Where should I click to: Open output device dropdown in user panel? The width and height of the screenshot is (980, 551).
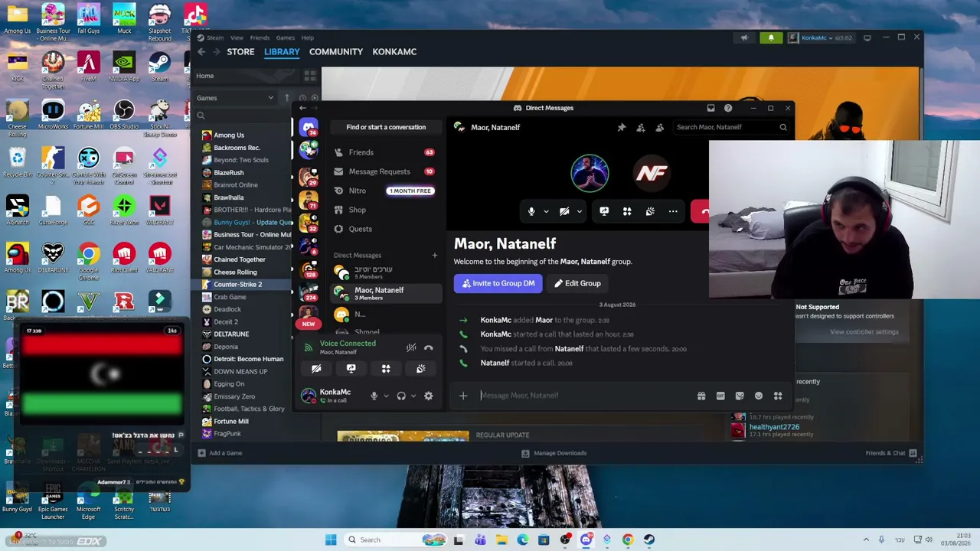click(x=413, y=396)
